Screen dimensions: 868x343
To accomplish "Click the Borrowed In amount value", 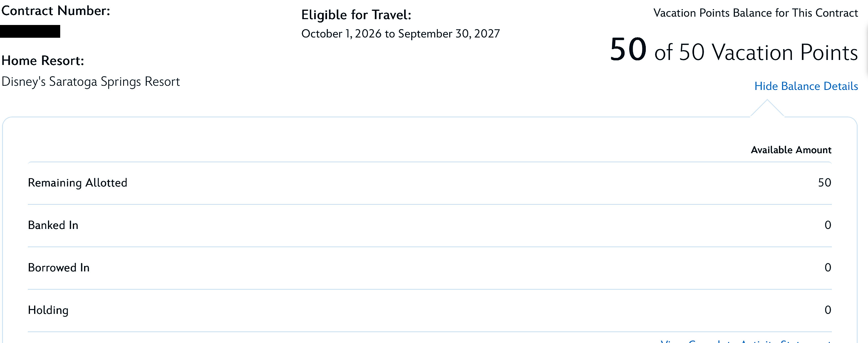I will click(827, 268).
